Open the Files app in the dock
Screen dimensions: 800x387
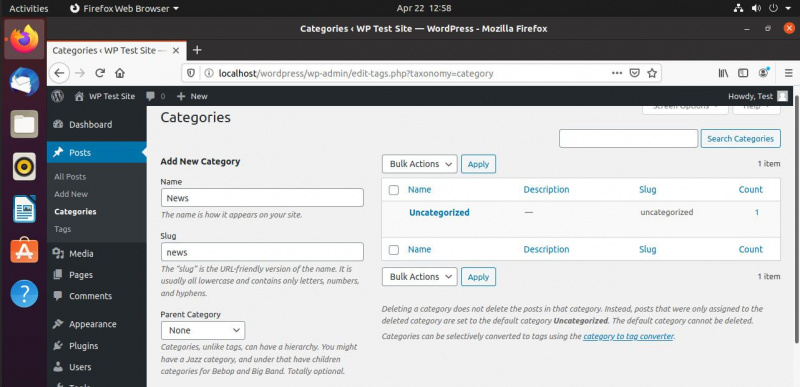[24, 124]
